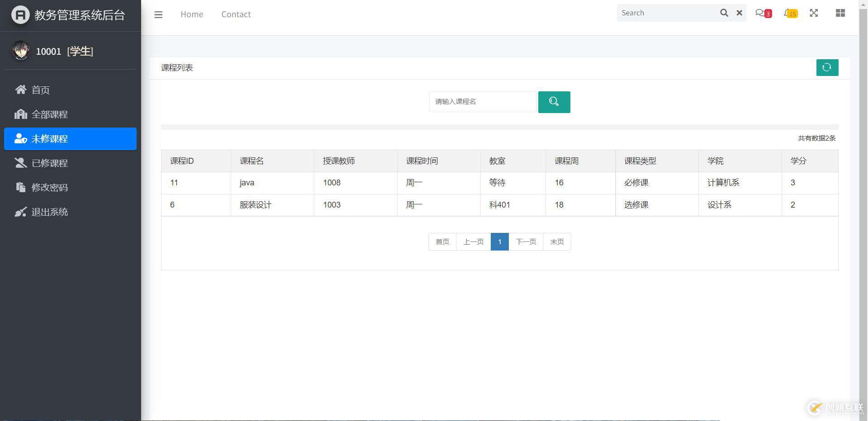Click the Contact link in top navbar

point(236,14)
